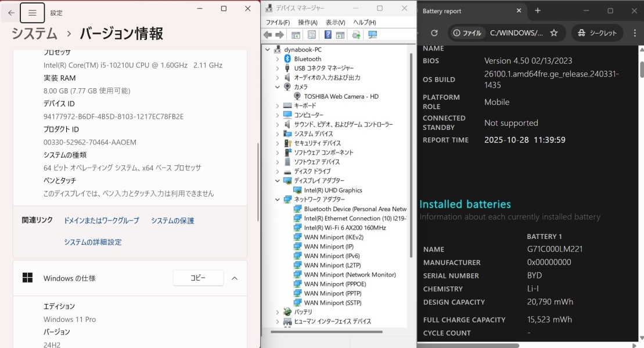
Task: Click the browser refresh icon
Action: pyautogui.click(x=434, y=32)
